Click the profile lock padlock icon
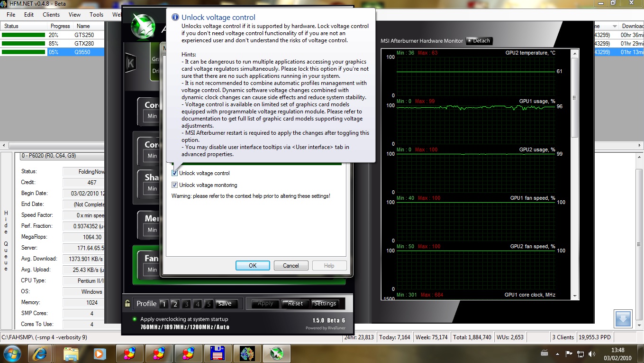 (127, 304)
